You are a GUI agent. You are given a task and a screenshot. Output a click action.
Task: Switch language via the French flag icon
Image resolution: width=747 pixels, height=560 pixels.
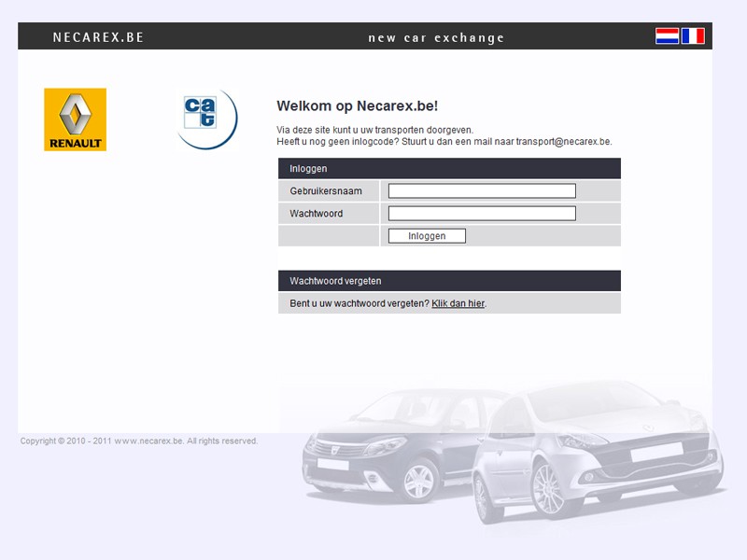(693, 36)
